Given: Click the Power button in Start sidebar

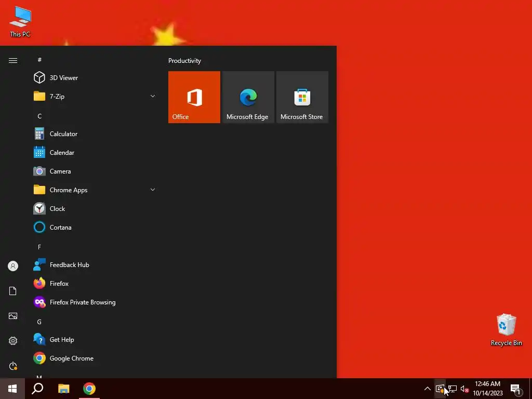Looking at the screenshot, I should (x=13, y=366).
